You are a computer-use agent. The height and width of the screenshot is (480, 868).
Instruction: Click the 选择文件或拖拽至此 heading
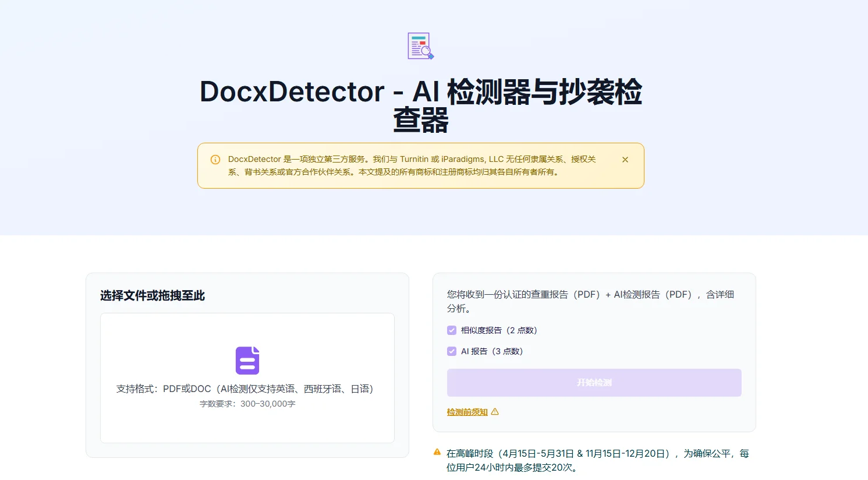click(x=153, y=296)
